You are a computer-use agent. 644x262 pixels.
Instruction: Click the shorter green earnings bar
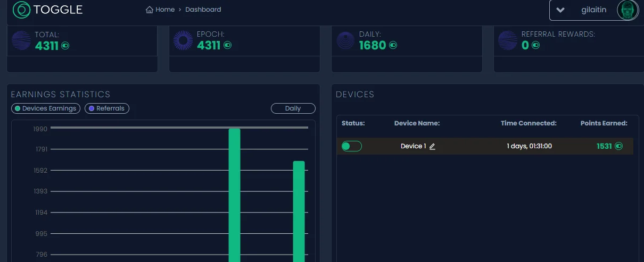[299, 212]
